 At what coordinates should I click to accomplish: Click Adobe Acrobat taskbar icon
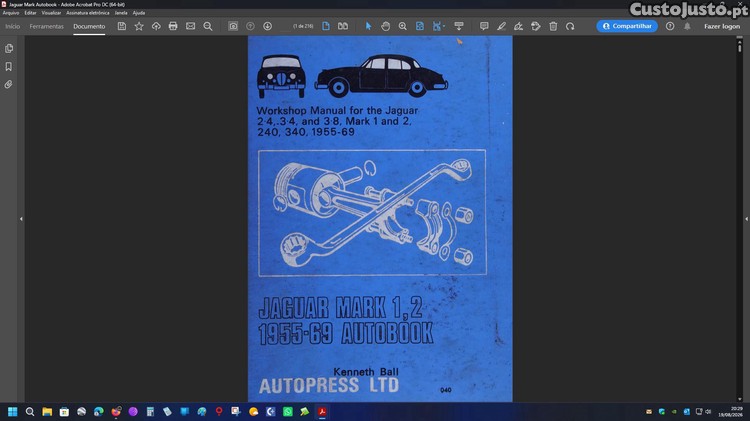tap(322, 411)
